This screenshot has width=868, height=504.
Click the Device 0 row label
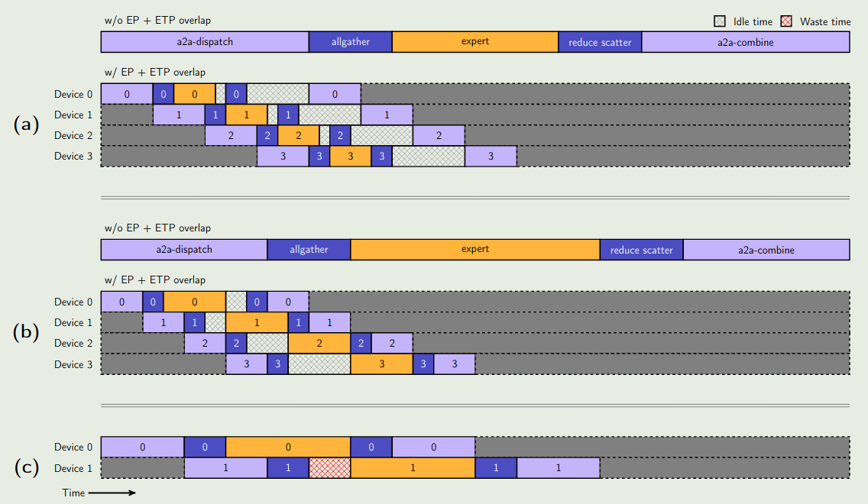point(73,93)
